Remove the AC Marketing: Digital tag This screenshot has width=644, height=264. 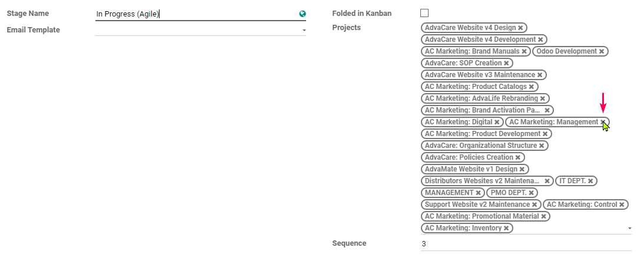point(497,122)
